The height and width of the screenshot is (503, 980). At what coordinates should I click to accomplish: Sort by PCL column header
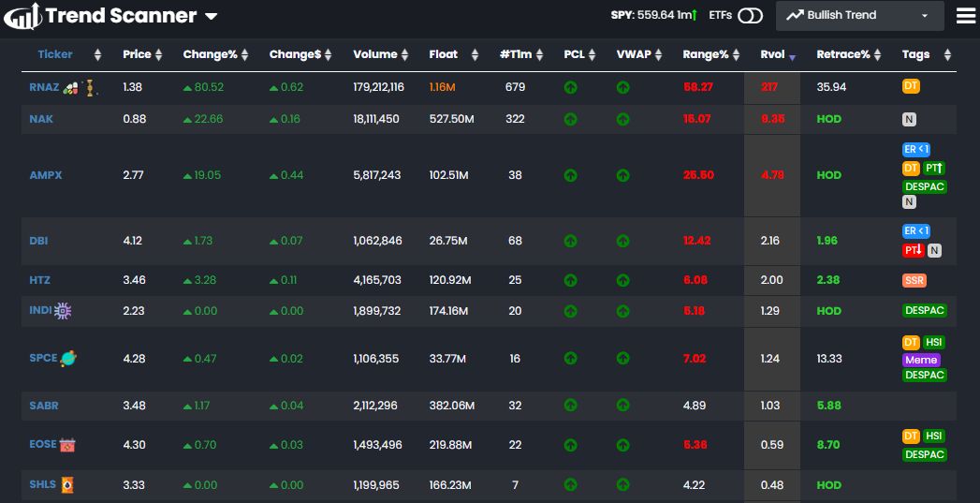(x=579, y=54)
